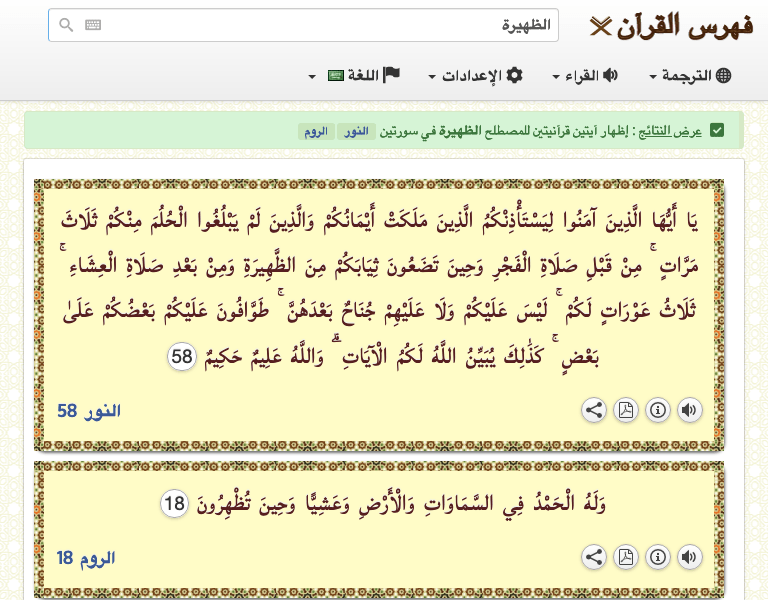Open the النور 58 verse reference link
Image resolution: width=768 pixels, height=600 pixels.
click(89, 411)
